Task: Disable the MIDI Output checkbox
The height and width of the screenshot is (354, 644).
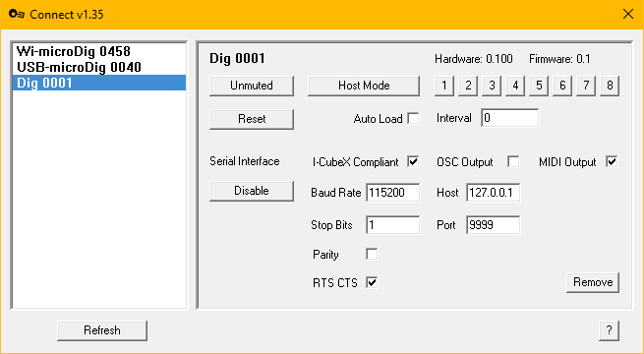Action: tap(612, 162)
